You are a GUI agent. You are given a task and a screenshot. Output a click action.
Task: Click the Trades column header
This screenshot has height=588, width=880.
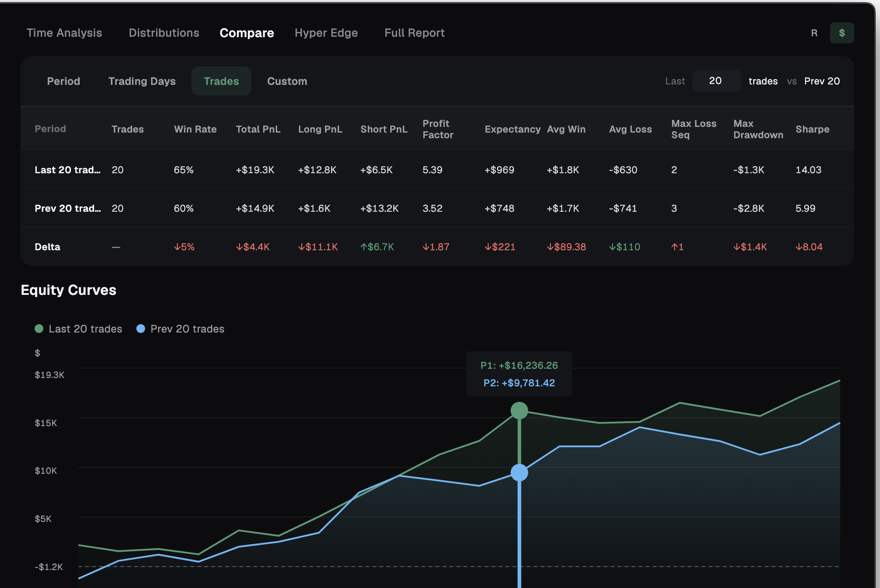pyautogui.click(x=127, y=129)
